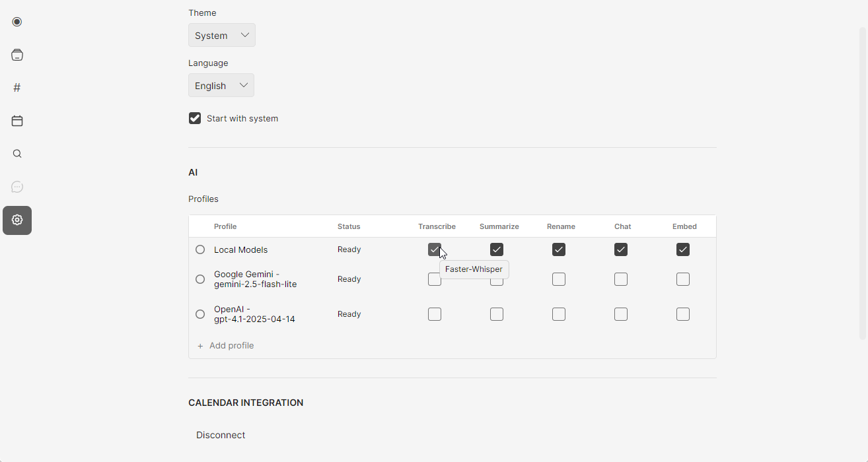Click the Rename column header
868x462 pixels.
(561, 226)
